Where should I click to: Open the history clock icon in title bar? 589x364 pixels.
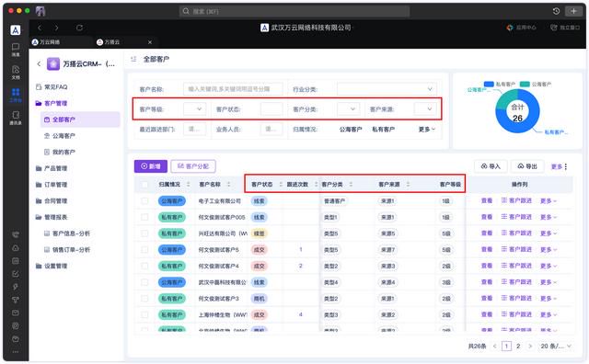click(556, 11)
